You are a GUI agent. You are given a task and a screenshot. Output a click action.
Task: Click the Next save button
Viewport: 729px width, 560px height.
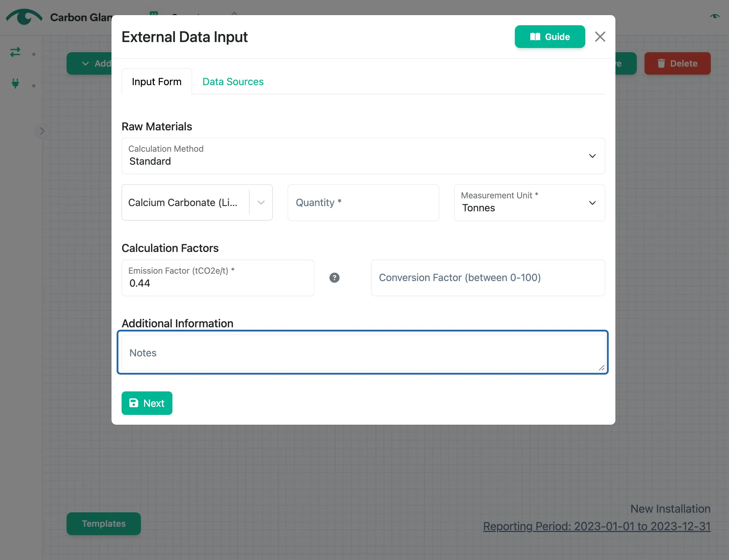click(x=147, y=403)
